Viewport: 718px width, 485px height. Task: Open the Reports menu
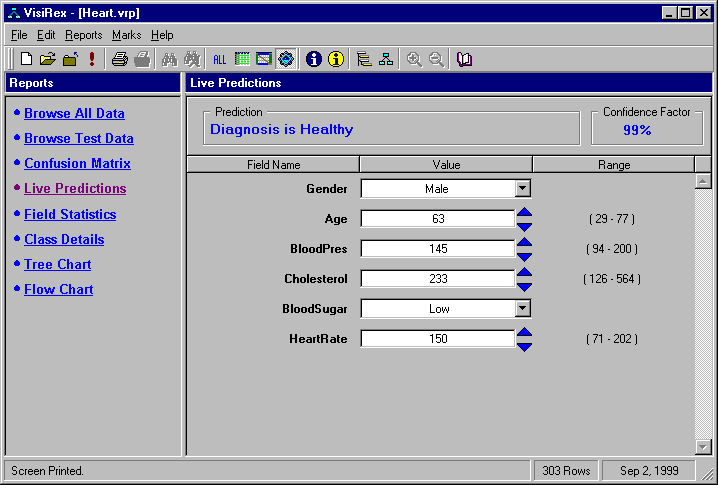[84, 35]
